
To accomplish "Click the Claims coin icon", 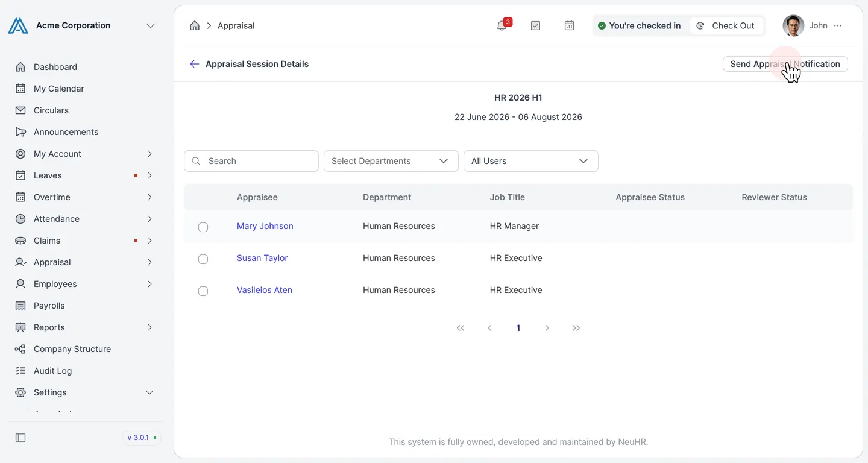I will (20, 241).
